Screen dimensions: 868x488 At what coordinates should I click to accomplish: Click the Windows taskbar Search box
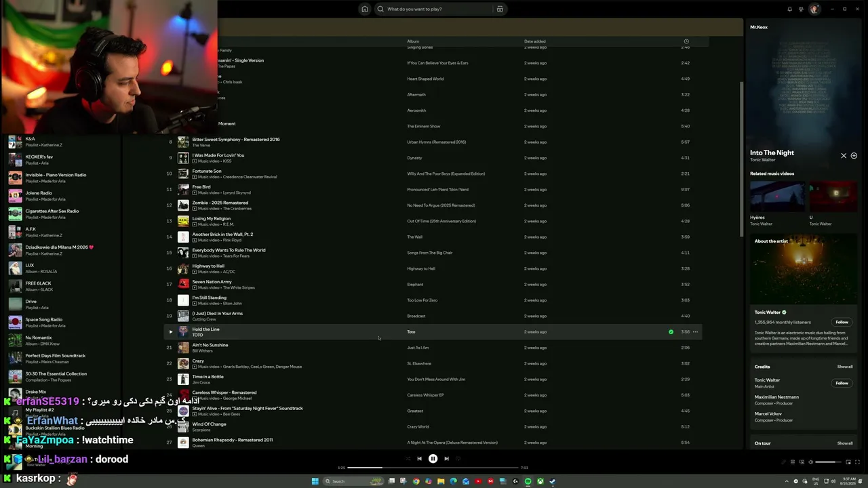tap(353, 481)
